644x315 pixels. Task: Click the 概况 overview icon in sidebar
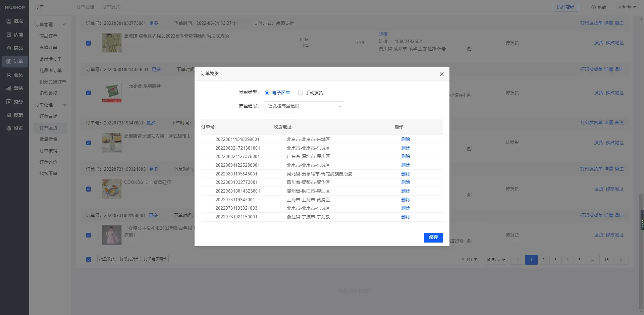[x=9, y=21]
